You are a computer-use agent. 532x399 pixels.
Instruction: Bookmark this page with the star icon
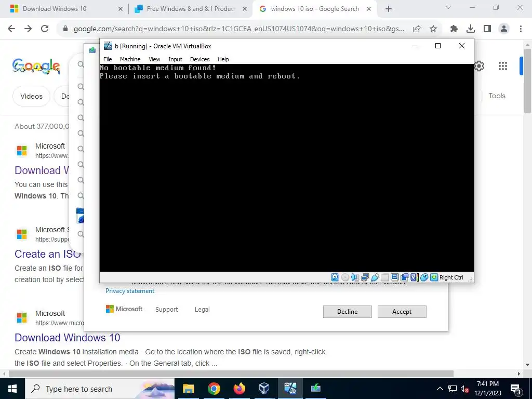pos(433,29)
